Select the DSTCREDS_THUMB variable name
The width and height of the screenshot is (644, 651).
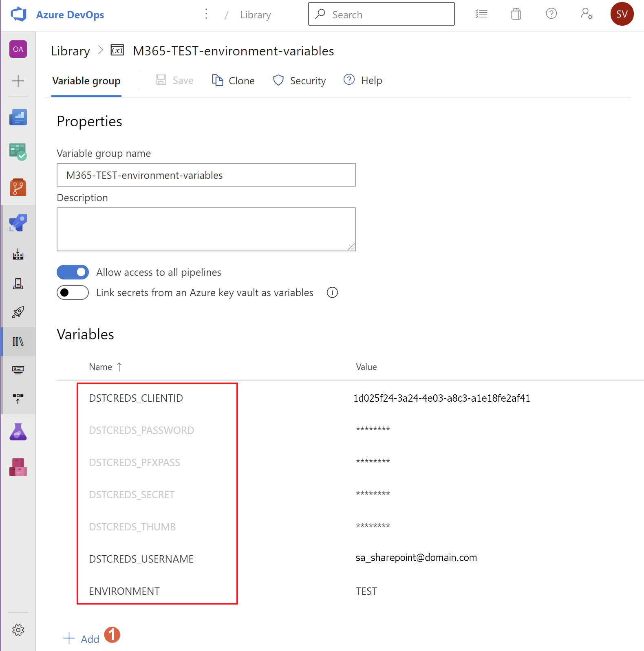click(x=132, y=527)
